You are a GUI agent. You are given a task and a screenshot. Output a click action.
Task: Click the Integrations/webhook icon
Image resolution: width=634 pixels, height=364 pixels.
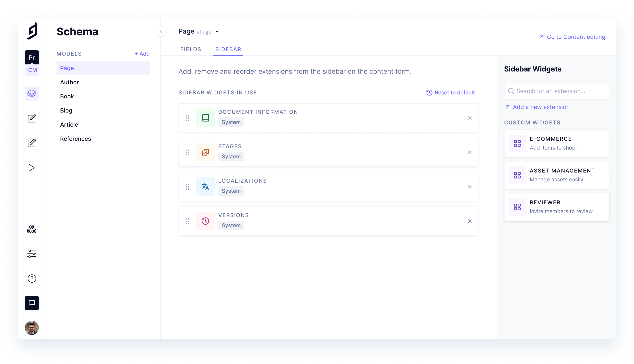coord(31,229)
